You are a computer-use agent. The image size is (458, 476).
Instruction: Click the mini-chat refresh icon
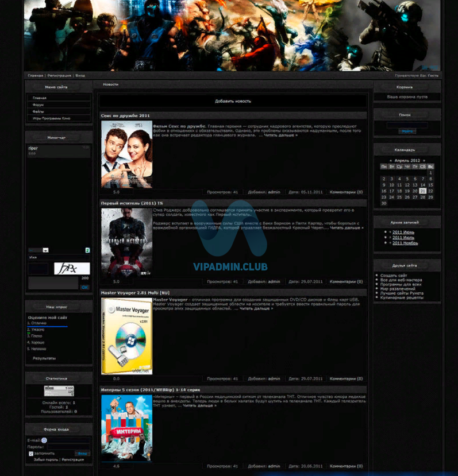[x=87, y=250]
